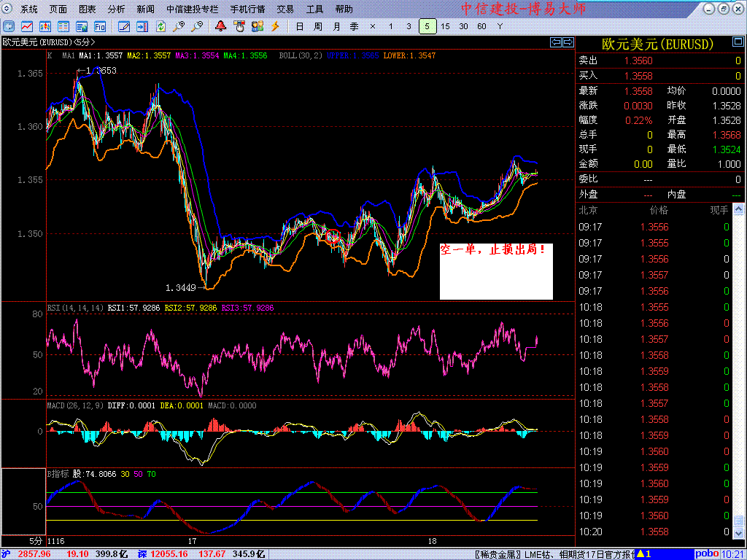747x560 pixels.
Task: Open the 帮助 menu
Action: tap(344, 9)
